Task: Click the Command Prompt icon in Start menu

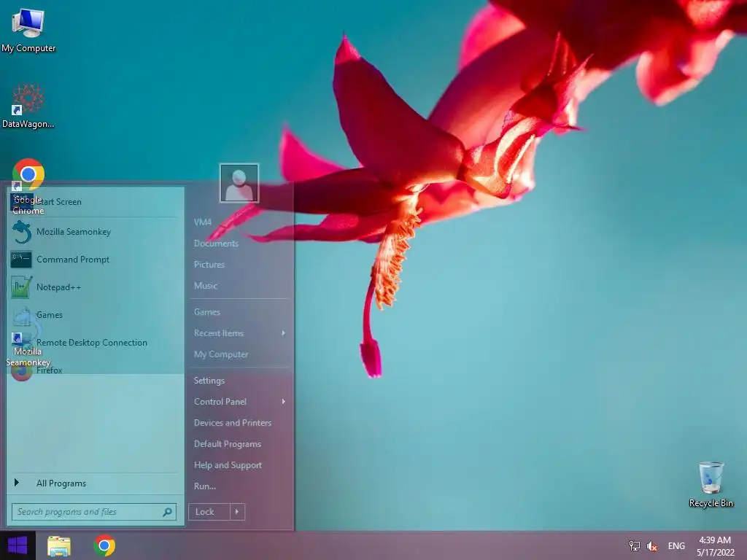Action: tap(21, 260)
